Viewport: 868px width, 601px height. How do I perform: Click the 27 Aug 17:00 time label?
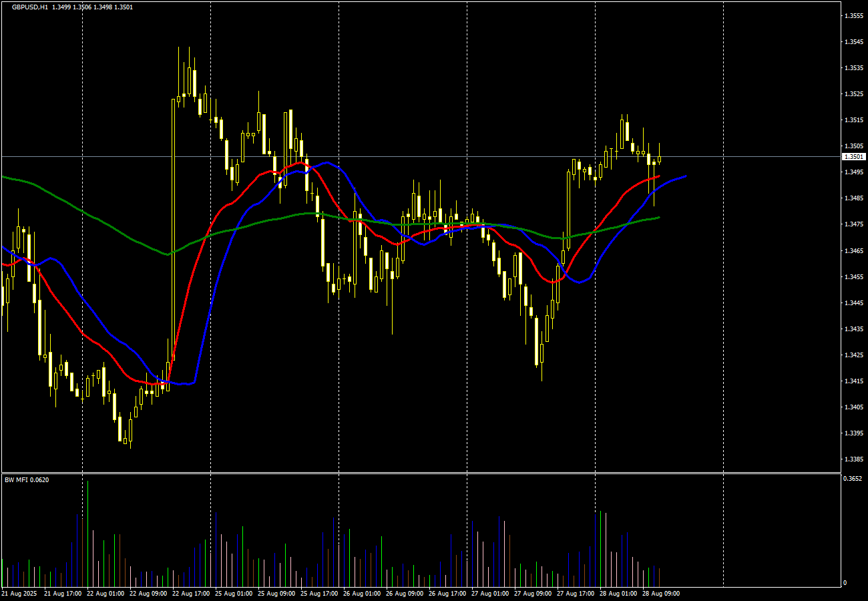click(576, 593)
